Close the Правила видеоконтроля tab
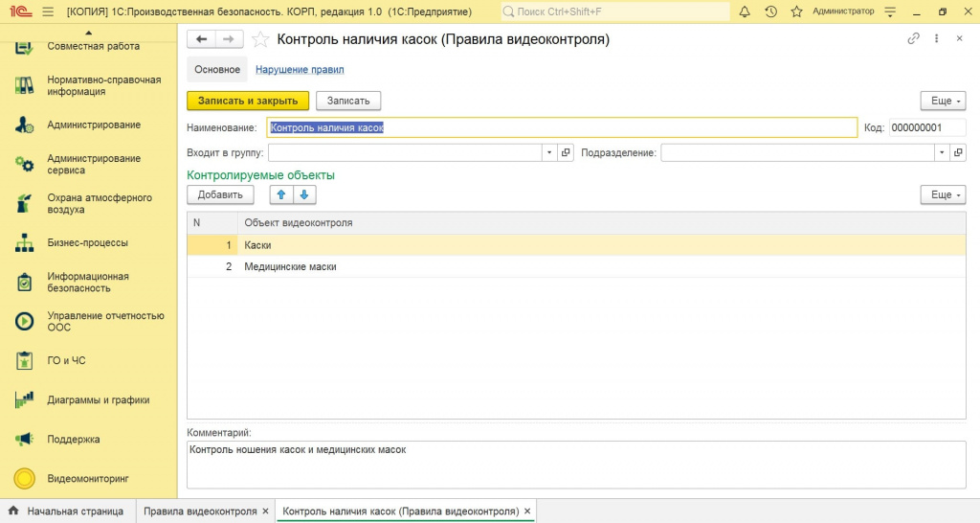Viewport: 980px width, 523px height. (x=266, y=512)
